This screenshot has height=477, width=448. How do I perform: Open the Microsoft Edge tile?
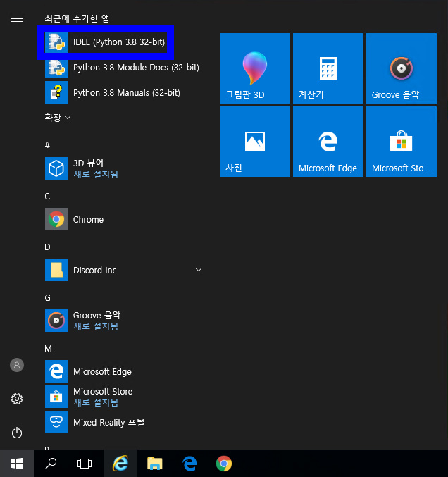328,142
